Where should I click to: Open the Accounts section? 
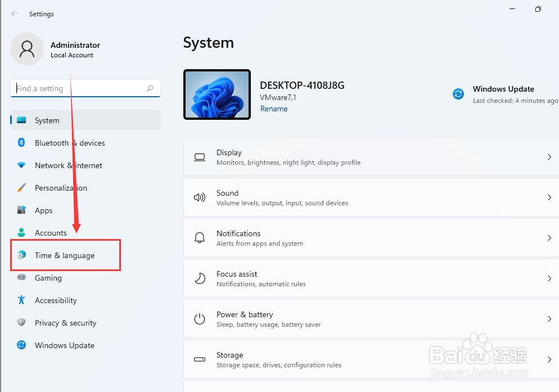click(x=85, y=233)
